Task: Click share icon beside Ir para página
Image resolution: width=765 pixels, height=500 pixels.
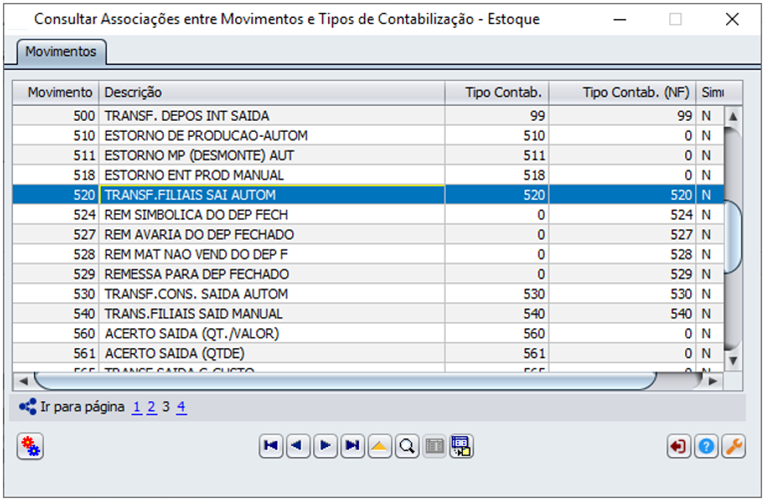Action: pyautogui.click(x=28, y=406)
